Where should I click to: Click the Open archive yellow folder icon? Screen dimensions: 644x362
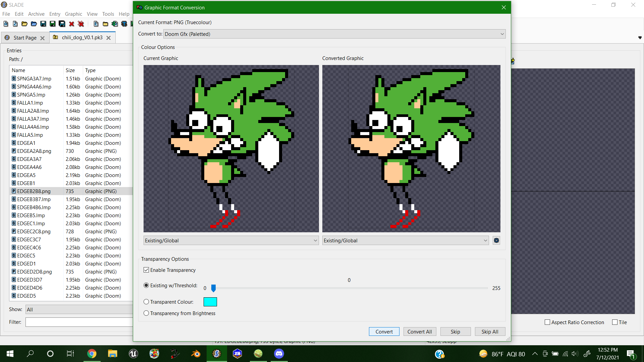pos(24,24)
